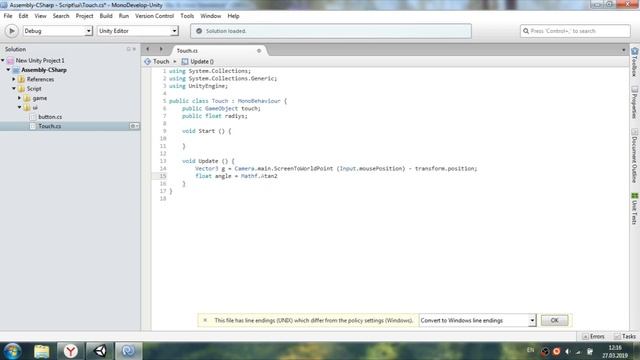
Task: Click the Touch class breadcrumb
Action: click(x=157, y=61)
